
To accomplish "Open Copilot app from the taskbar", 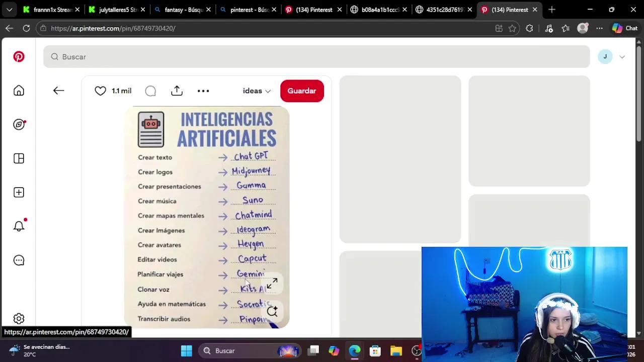I will (334, 351).
